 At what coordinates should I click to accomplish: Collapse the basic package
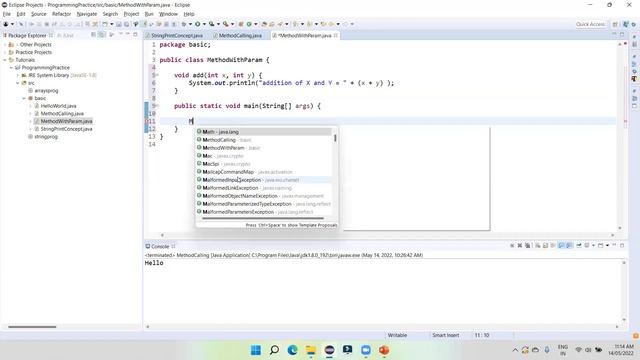click(x=24, y=98)
